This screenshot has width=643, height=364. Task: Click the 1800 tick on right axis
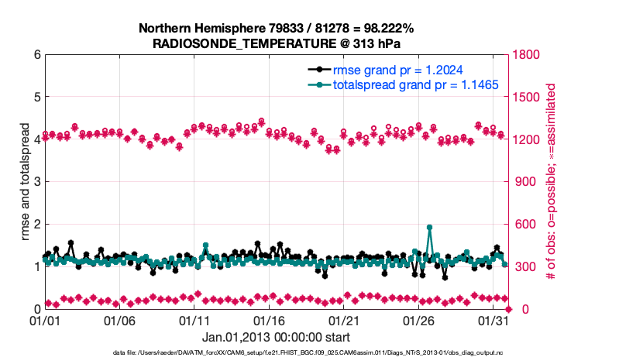coord(524,55)
